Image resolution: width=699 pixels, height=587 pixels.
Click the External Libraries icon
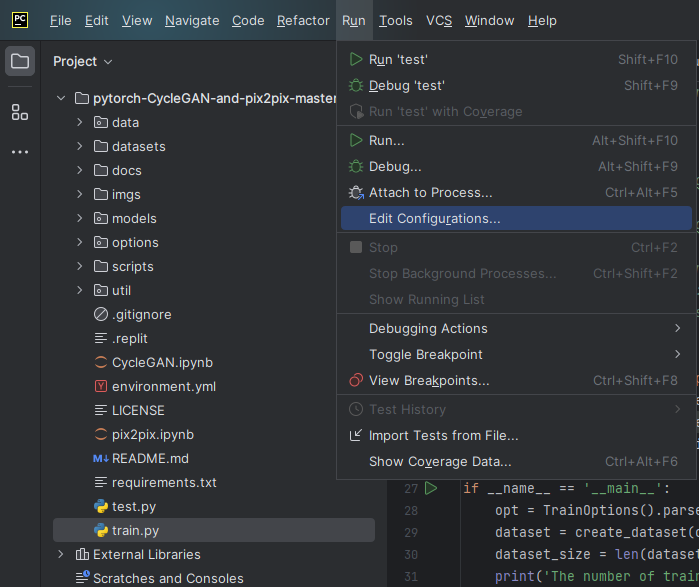(x=82, y=554)
